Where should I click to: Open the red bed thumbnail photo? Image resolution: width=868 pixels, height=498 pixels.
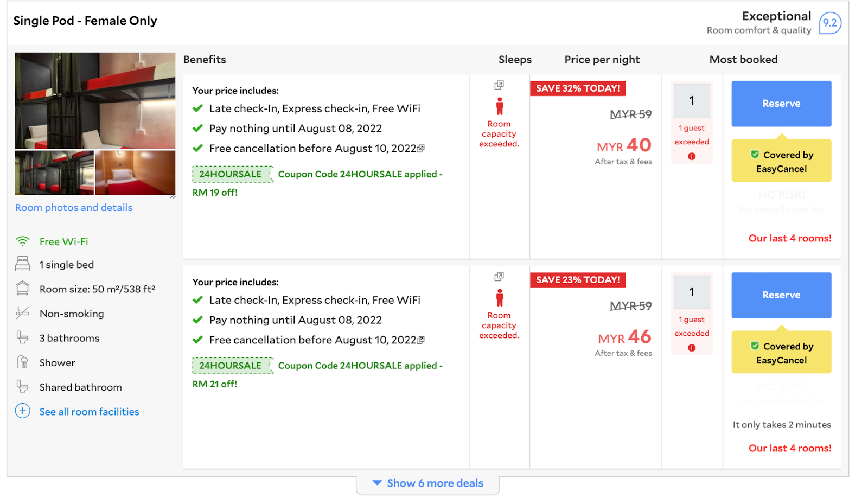(135, 173)
